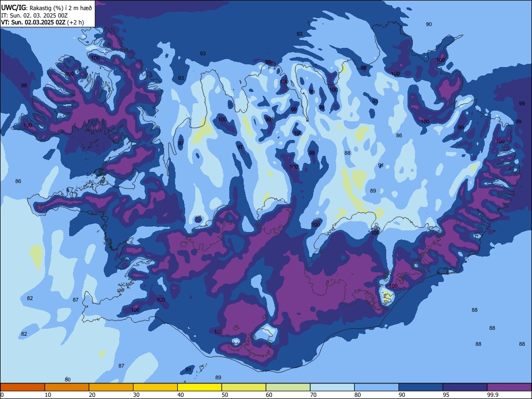This screenshot has height=399, width=532.
Task: Select the legend tick label '99.9'
Action: tap(492, 395)
